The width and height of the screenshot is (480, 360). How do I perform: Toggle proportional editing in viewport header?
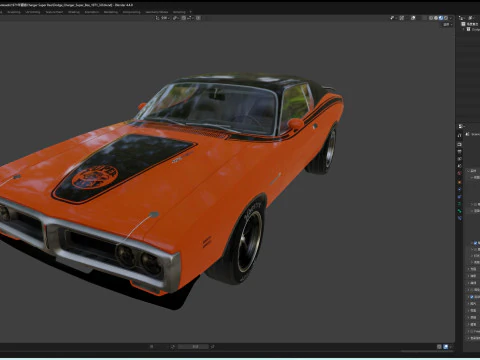[198, 18]
